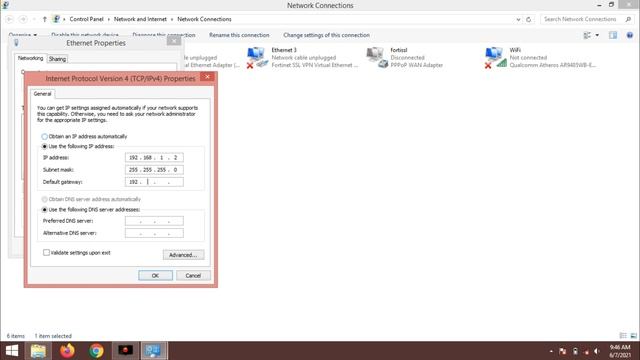The height and width of the screenshot is (360, 640).
Task: Expand the address bar history dropdown
Action: (x=518, y=19)
